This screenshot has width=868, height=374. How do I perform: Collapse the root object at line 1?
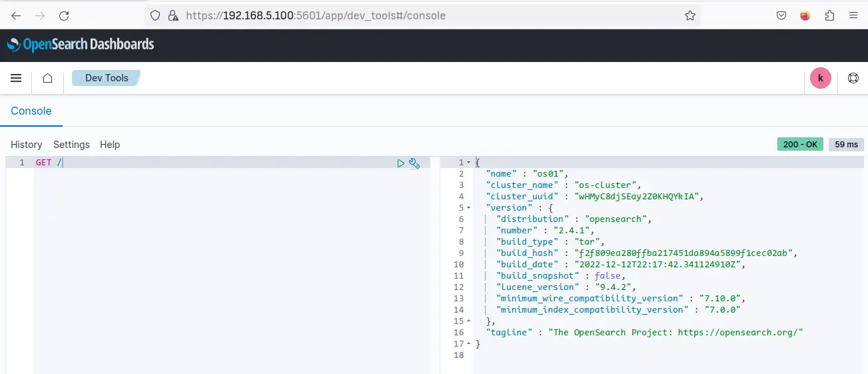[x=469, y=163]
